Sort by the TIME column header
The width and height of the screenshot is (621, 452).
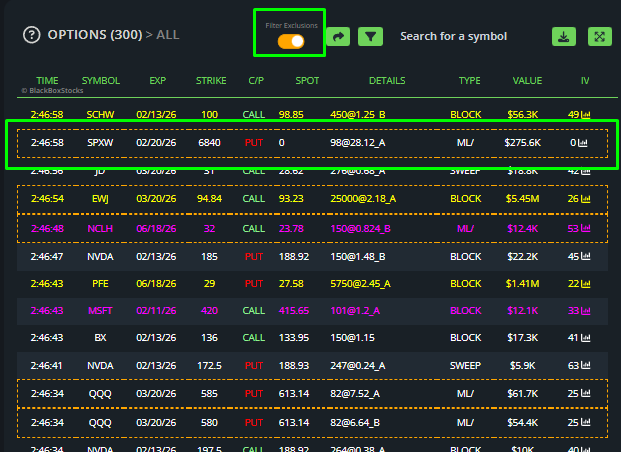click(x=47, y=80)
